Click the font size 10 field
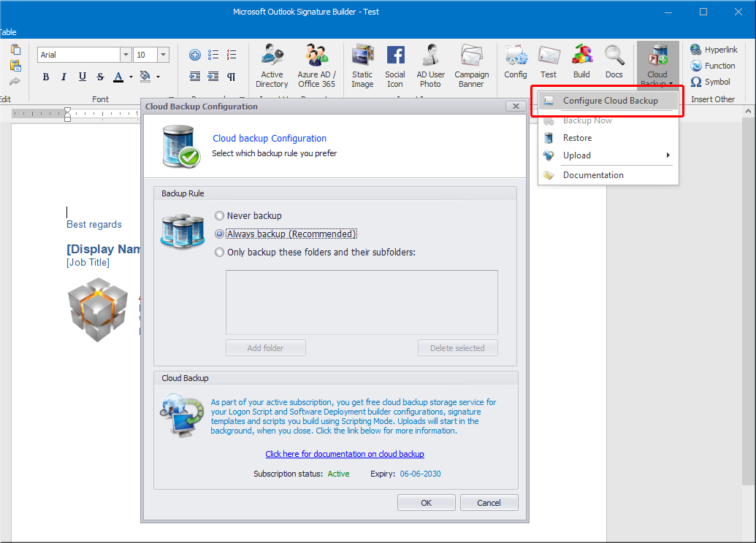Screen dimensions: 756x543 tap(145, 55)
